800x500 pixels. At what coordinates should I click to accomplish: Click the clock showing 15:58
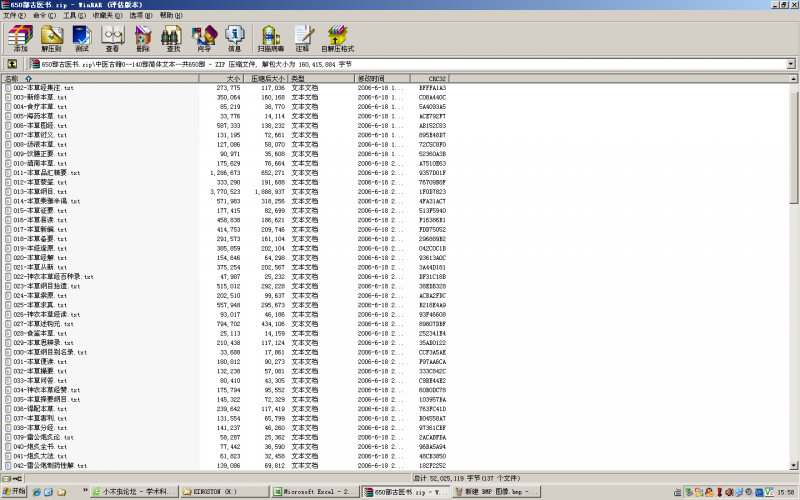point(786,492)
